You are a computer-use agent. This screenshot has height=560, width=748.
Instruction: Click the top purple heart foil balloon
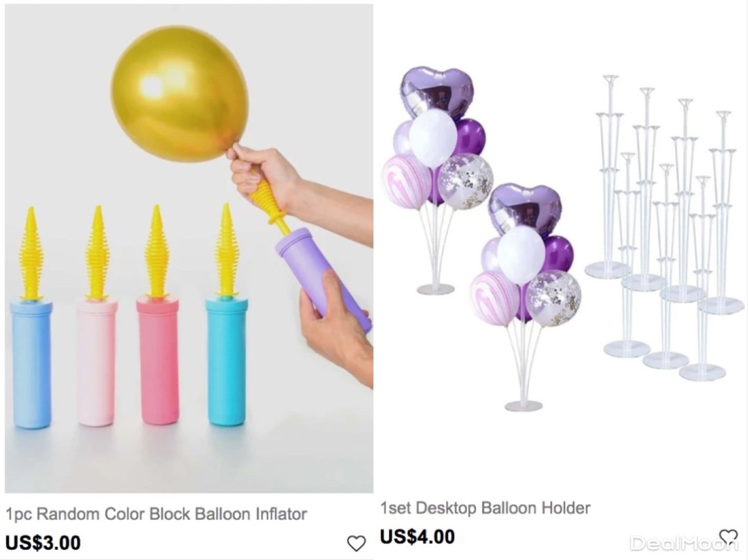coord(436,91)
